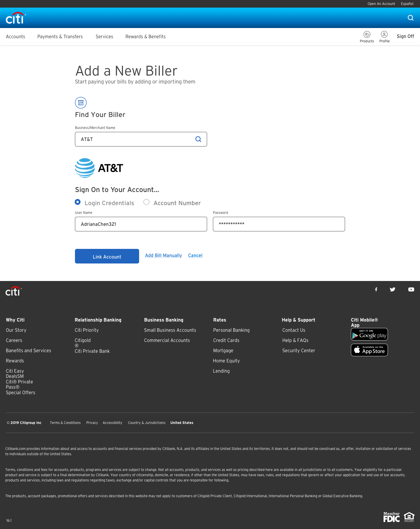The height and width of the screenshot is (529, 420).
Task: Open the Accessibility link
Action: point(112,423)
